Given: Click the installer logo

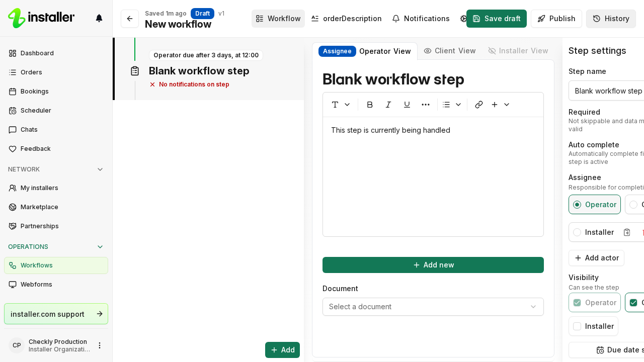Looking at the screenshot, I should [x=41, y=18].
